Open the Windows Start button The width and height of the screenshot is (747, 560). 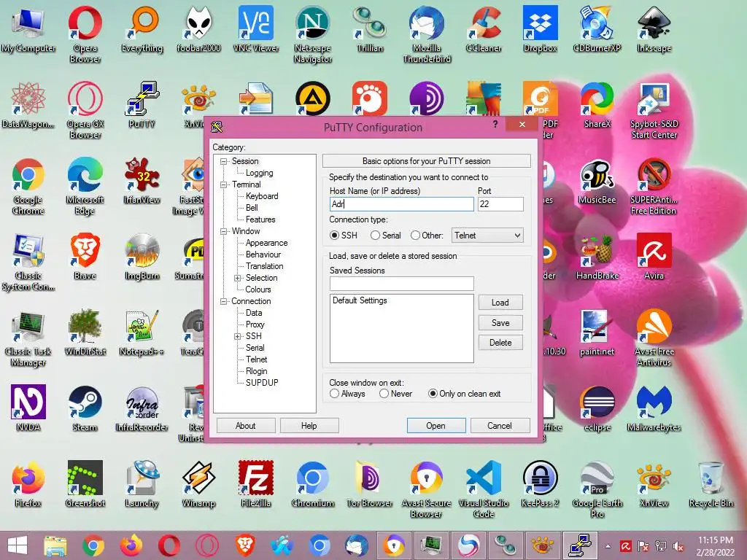[x=18, y=545]
